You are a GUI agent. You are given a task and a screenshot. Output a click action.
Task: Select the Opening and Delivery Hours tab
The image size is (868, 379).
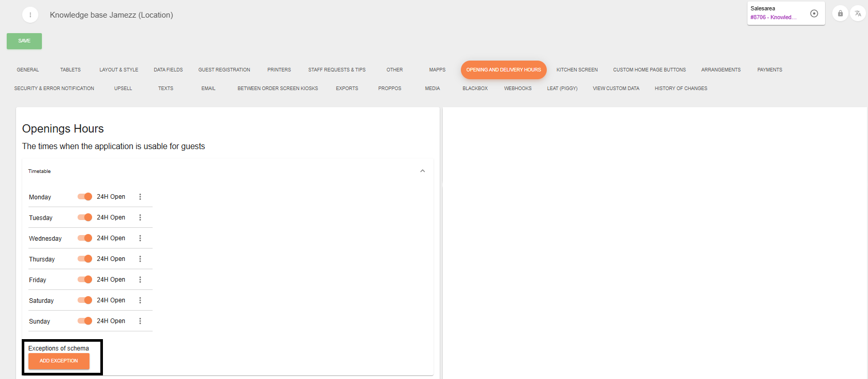503,70
